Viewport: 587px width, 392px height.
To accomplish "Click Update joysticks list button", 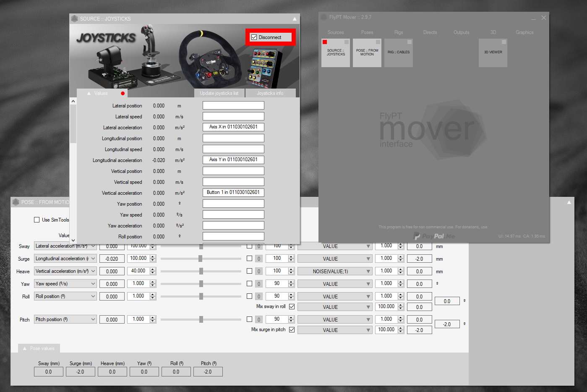I will (219, 93).
